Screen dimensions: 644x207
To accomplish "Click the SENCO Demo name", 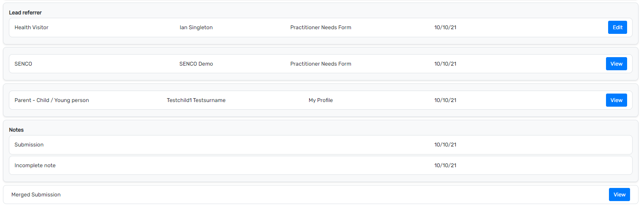I will coord(196,64).
